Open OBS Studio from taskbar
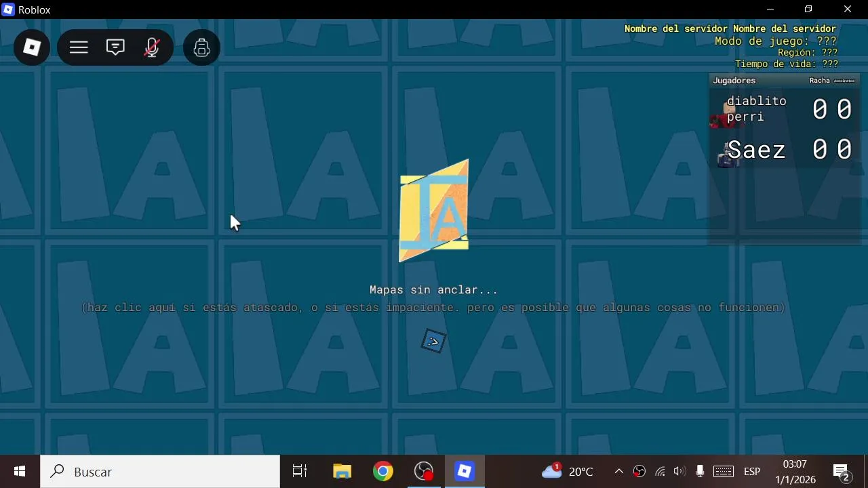The height and width of the screenshot is (488, 868). click(424, 471)
